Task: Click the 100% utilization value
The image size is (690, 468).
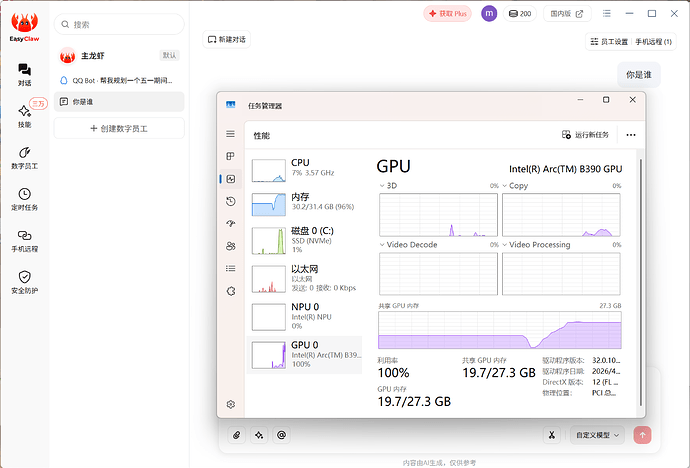Action: pos(393,373)
